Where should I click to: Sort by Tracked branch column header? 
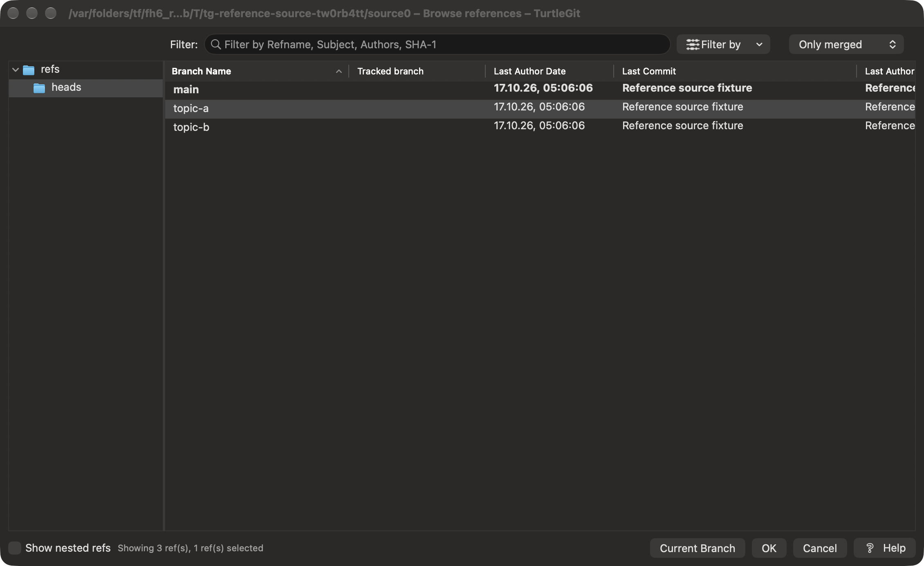[417, 71]
